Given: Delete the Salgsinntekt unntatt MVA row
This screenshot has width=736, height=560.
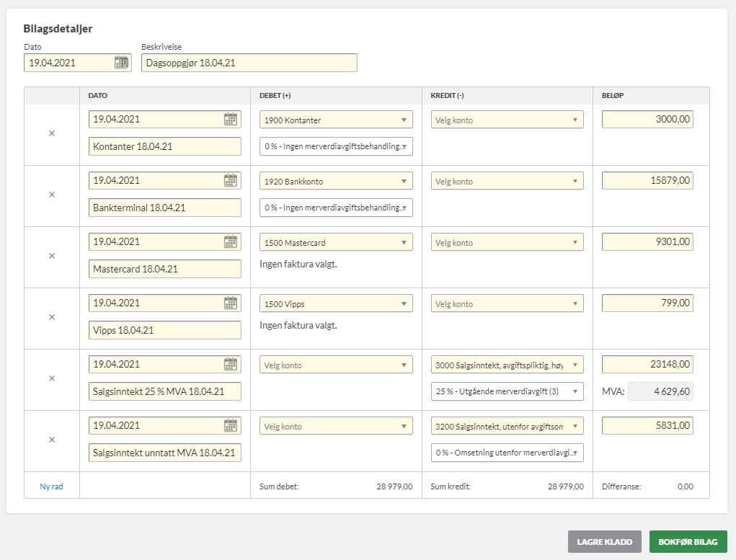Looking at the screenshot, I should [52, 440].
